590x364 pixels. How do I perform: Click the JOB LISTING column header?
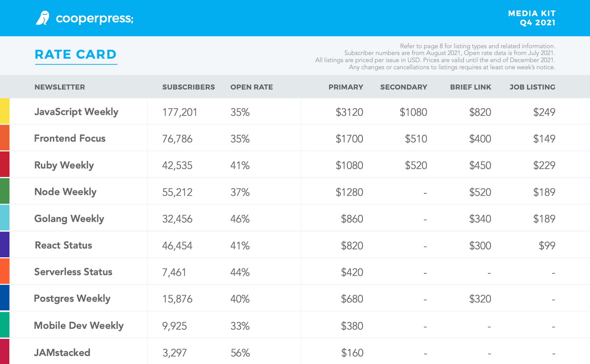click(x=532, y=87)
